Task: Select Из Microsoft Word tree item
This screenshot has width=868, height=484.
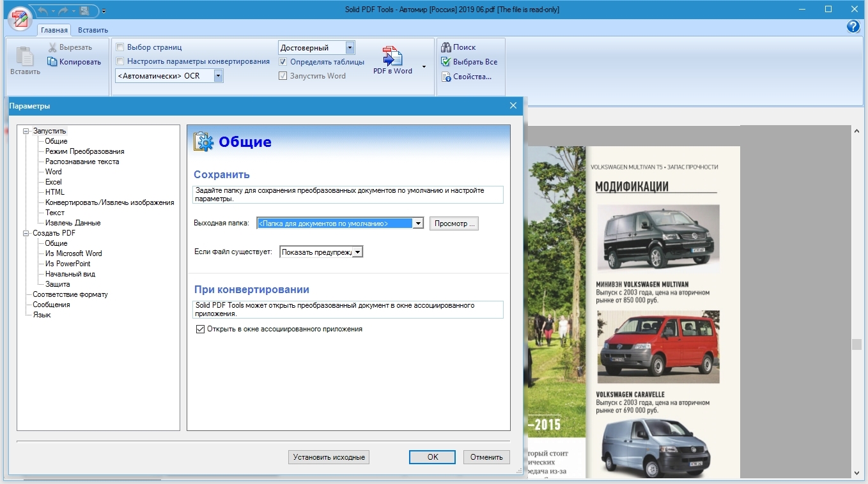Action: point(74,253)
